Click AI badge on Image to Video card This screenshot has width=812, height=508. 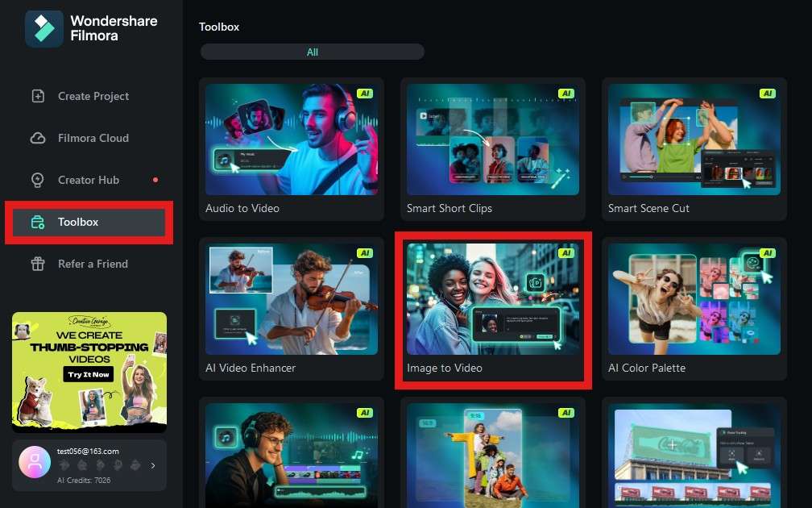[x=566, y=253]
